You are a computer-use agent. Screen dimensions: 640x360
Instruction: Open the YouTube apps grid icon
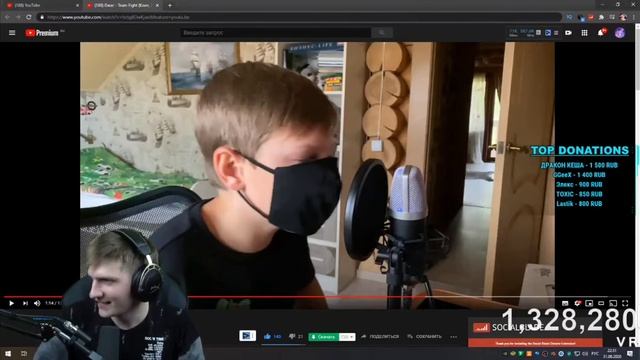[x=584, y=33]
